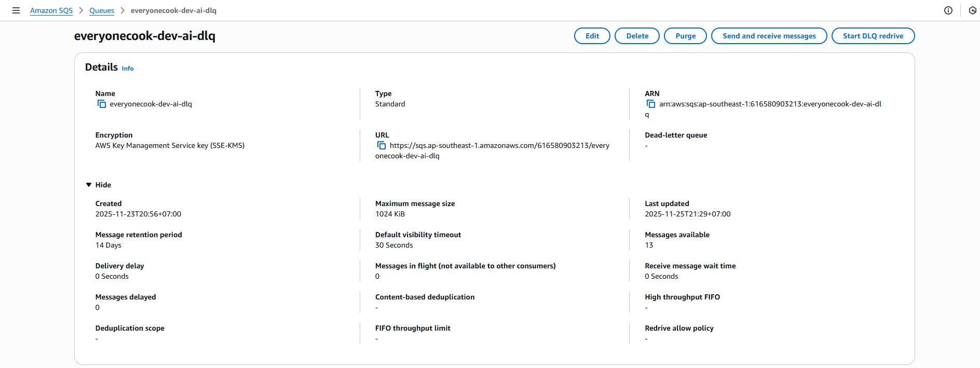Select Messages available value 13
The height and width of the screenshot is (368, 980).
(x=649, y=245)
